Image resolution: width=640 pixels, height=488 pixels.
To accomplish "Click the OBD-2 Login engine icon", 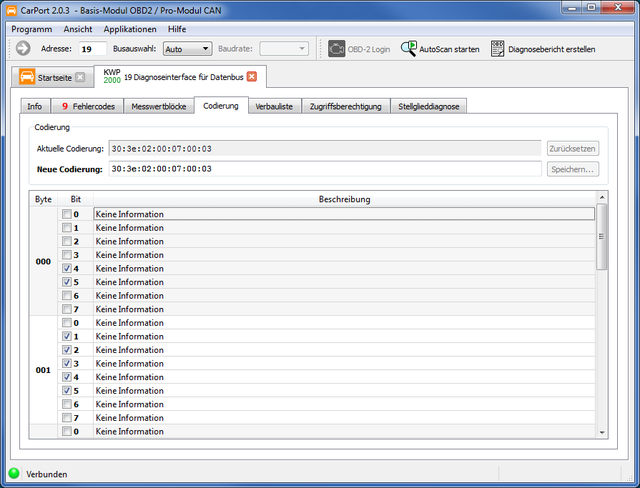I will pos(337,49).
